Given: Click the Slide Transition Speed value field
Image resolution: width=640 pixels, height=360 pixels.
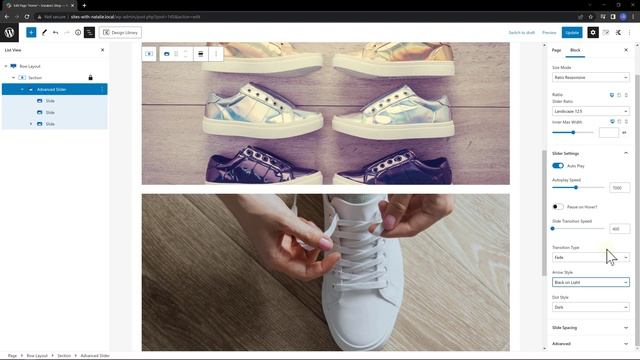Looking at the screenshot, I should 619,229.
